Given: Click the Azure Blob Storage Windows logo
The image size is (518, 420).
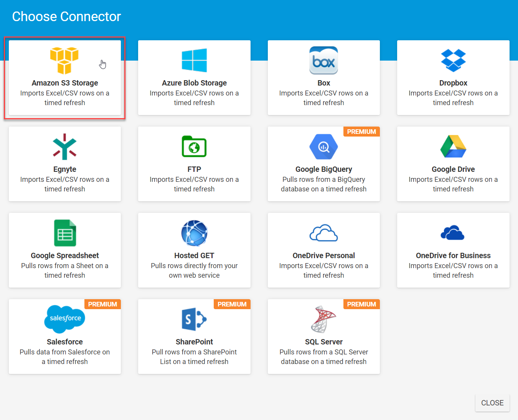Looking at the screenshot, I should click(194, 60).
